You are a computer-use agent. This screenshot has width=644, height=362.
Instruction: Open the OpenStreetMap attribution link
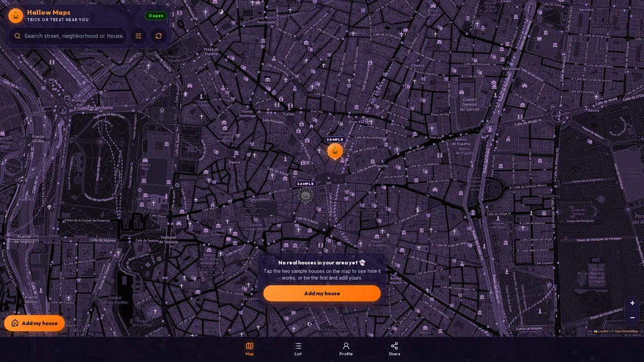click(x=627, y=331)
